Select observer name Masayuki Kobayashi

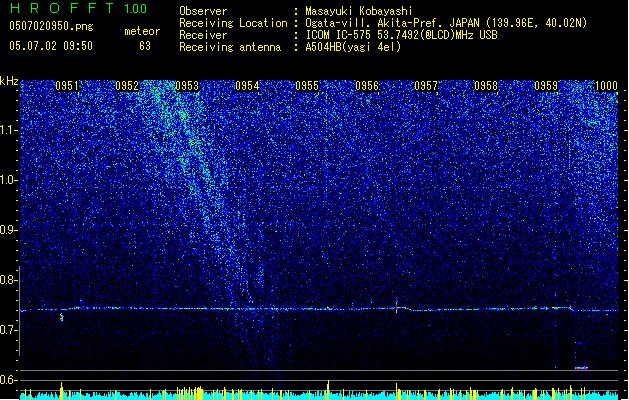click(359, 11)
